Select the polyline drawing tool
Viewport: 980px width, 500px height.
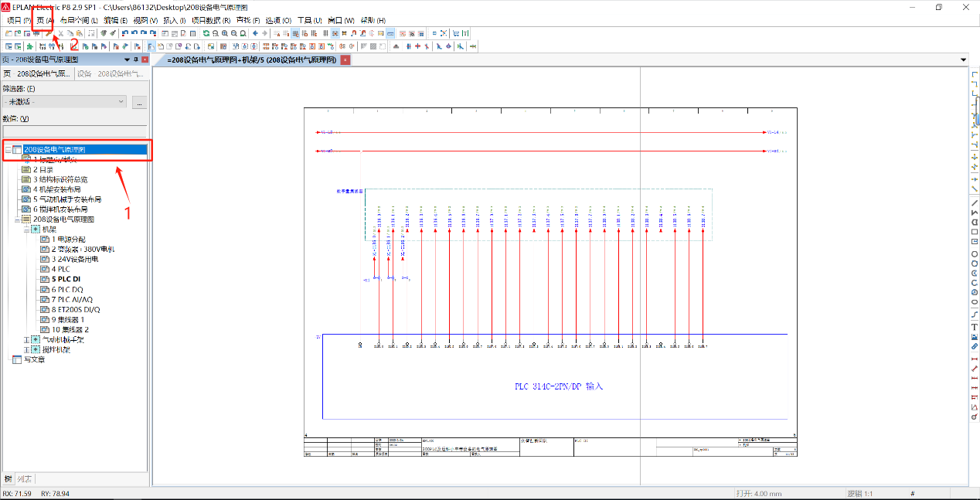pyautogui.click(x=975, y=213)
